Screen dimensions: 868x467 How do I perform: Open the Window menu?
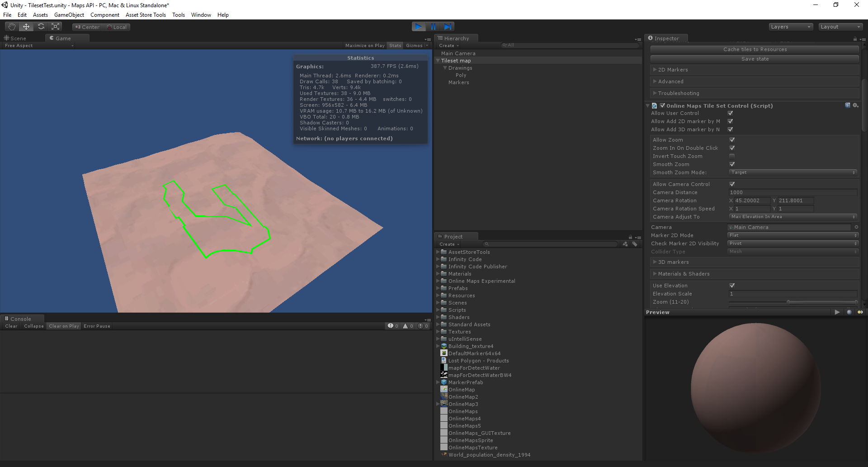pyautogui.click(x=201, y=15)
